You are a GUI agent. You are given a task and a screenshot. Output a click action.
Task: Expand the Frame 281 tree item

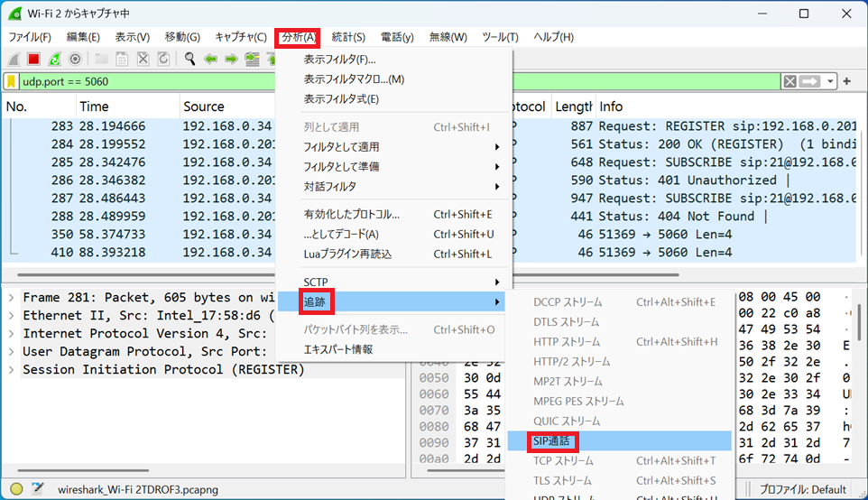pyautogui.click(x=11, y=297)
